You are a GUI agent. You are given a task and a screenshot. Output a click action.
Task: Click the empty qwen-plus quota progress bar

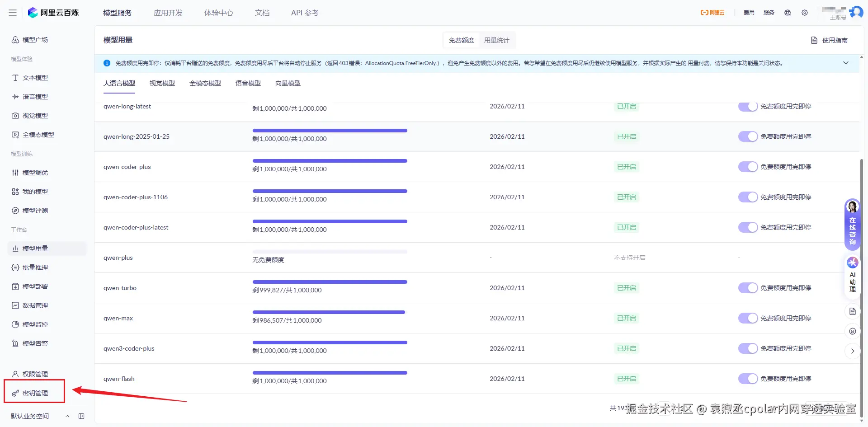point(330,252)
